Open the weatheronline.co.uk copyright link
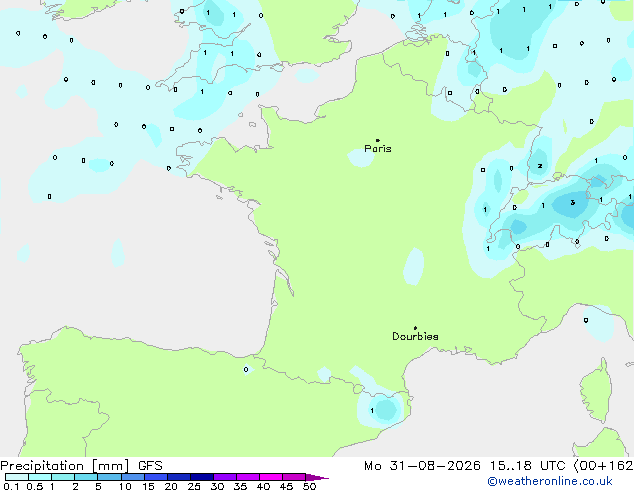The width and height of the screenshot is (634, 490). [550, 481]
